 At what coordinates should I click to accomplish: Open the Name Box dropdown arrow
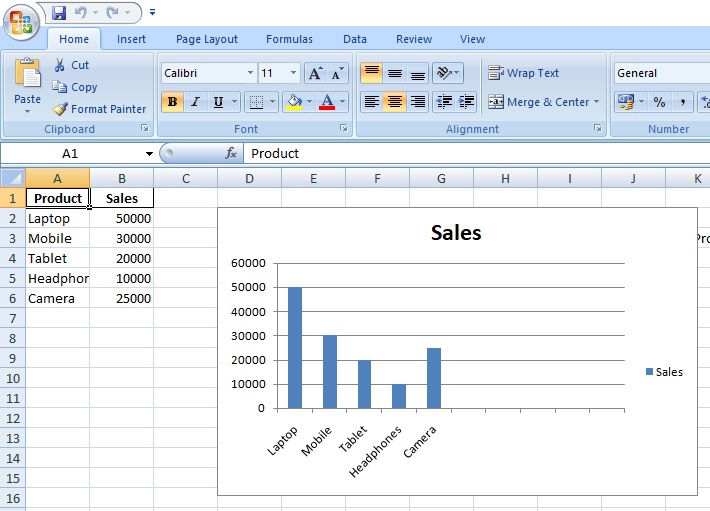click(149, 154)
